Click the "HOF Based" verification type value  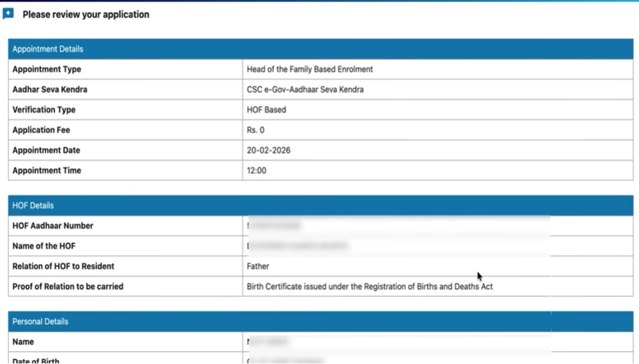266,110
